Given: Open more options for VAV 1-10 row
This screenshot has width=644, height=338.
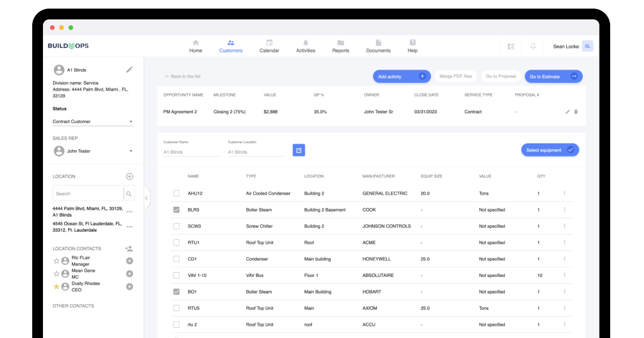Looking at the screenshot, I should pos(565,275).
